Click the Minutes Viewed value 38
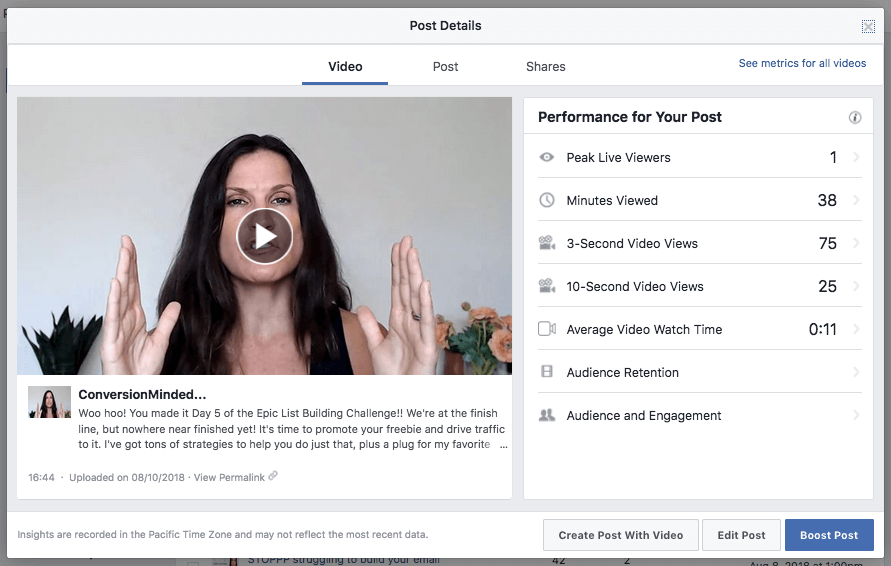 coord(827,200)
